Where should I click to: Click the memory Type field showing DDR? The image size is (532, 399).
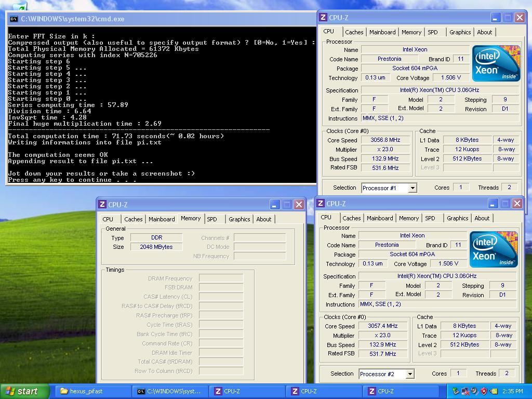click(x=156, y=237)
